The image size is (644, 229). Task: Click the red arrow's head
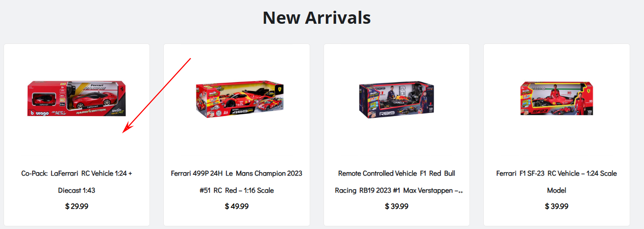coord(126,130)
